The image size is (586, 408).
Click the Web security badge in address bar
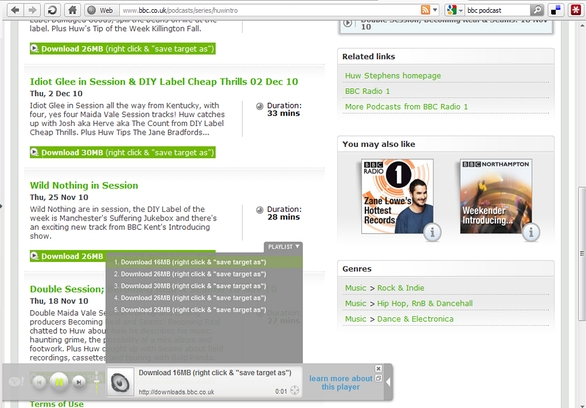click(100, 10)
